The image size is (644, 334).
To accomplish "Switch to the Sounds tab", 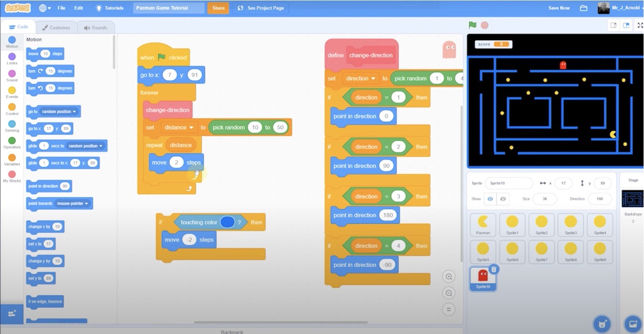I will 95,27.
